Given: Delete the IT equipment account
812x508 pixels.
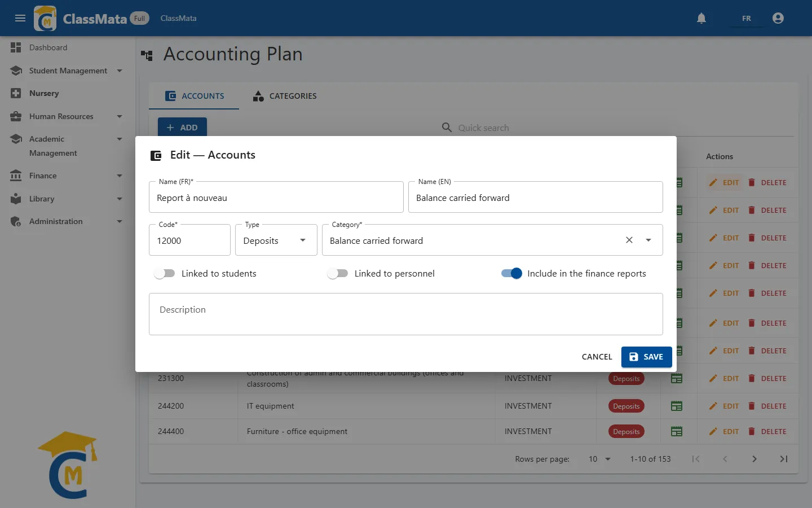Looking at the screenshot, I should click(767, 406).
